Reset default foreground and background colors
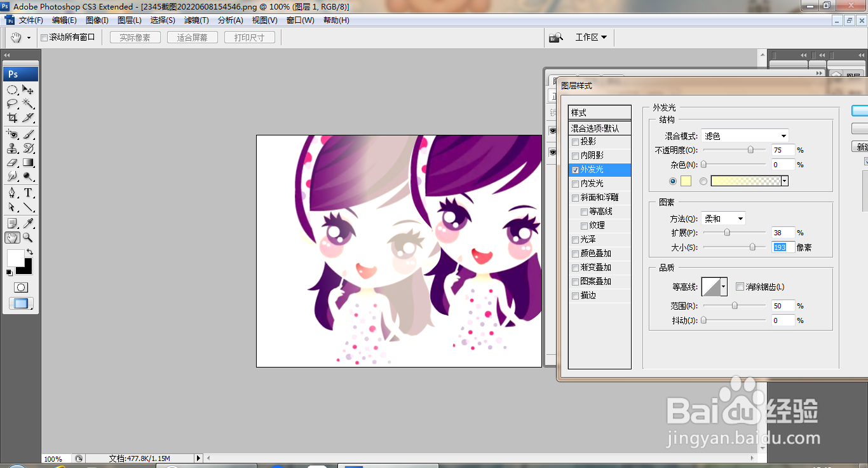 pos(10,273)
